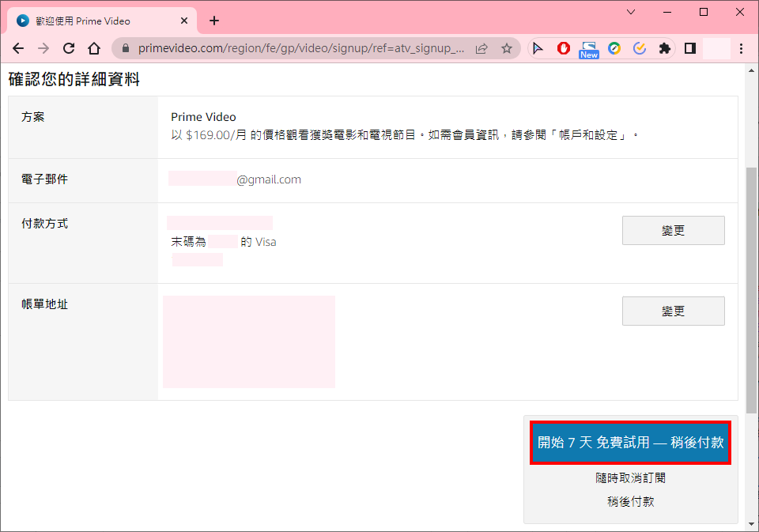Open the tab search chevron
Viewport: 759px width, 532px height.
631,12
